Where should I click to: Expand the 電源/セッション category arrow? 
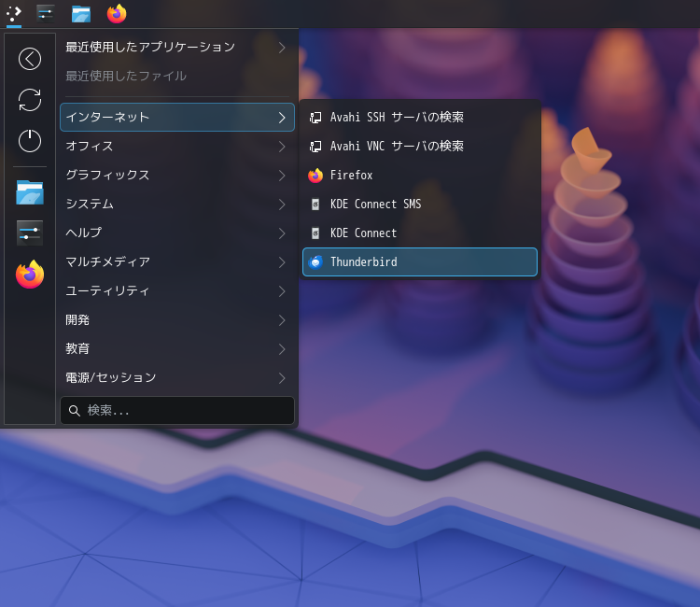(282, 378)
